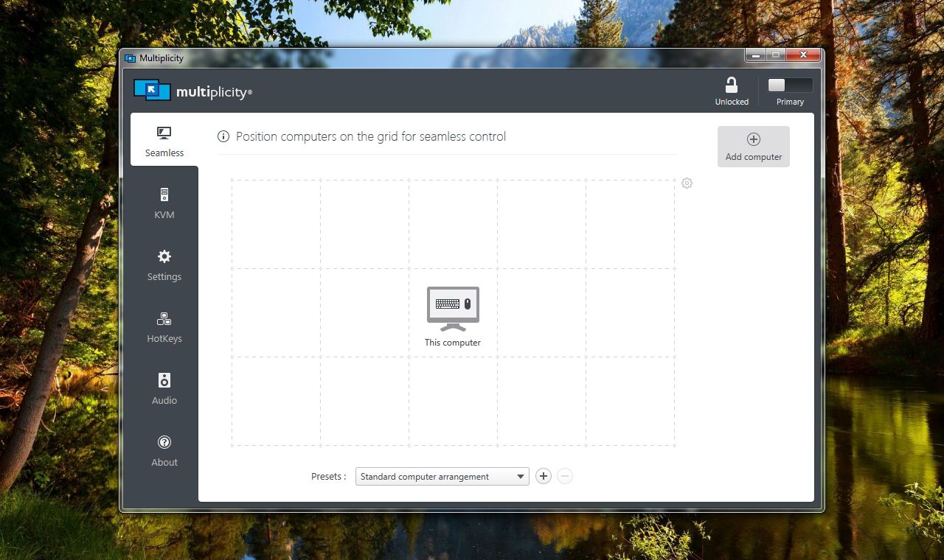Toggle the Primary switch
Screen dimensions: 944x560
(790, 85)
